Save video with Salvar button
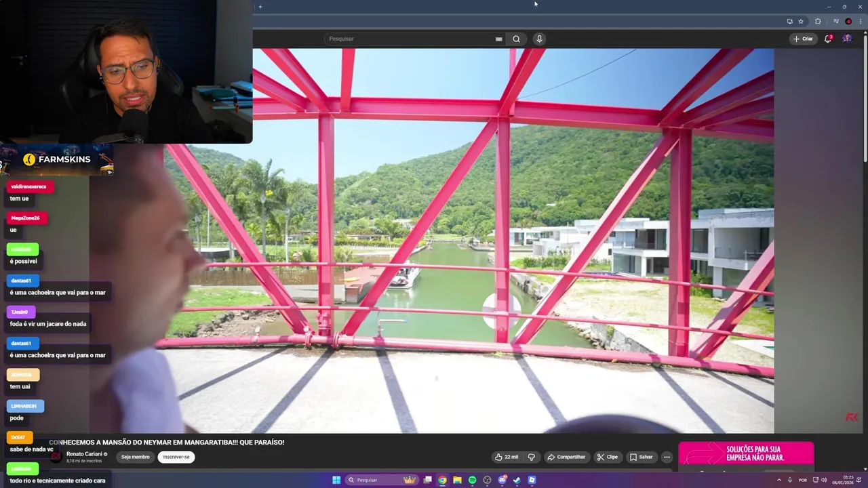The height and width of the screenshot is (488, 868). [x=641, y=457]
